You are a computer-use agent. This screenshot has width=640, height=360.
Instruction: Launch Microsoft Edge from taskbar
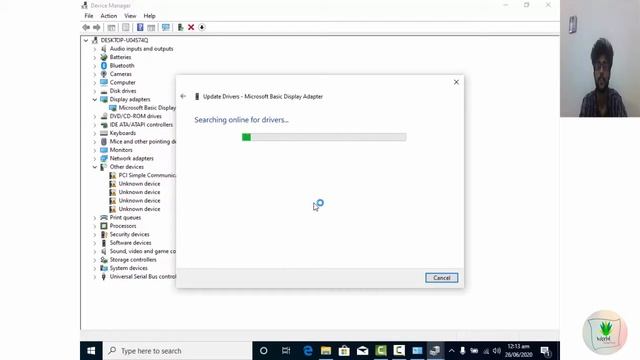[308, 351]
